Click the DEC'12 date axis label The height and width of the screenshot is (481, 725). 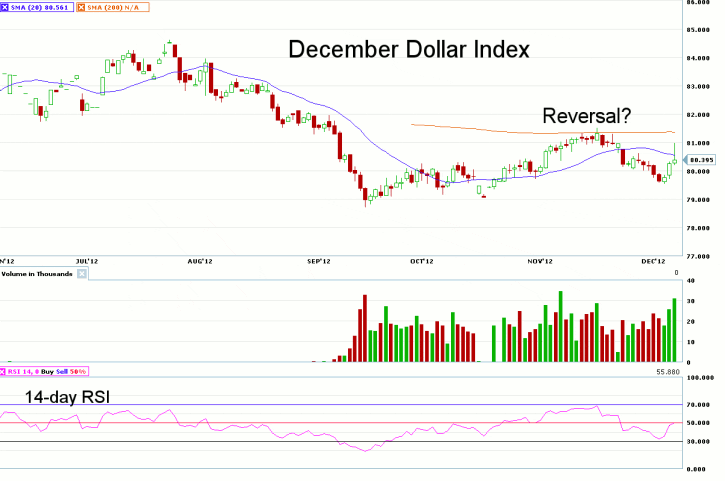(653, 261)
